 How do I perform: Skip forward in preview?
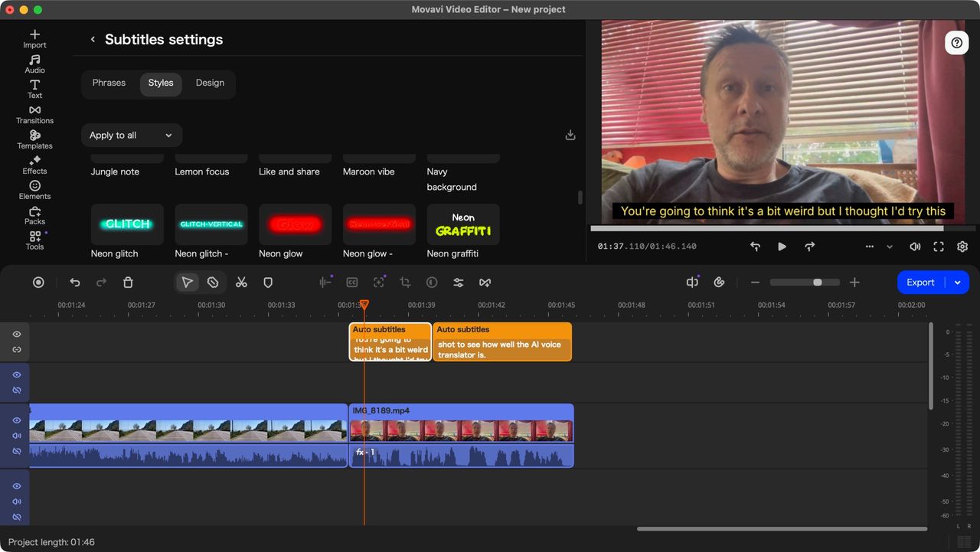[x=809, y=247]
